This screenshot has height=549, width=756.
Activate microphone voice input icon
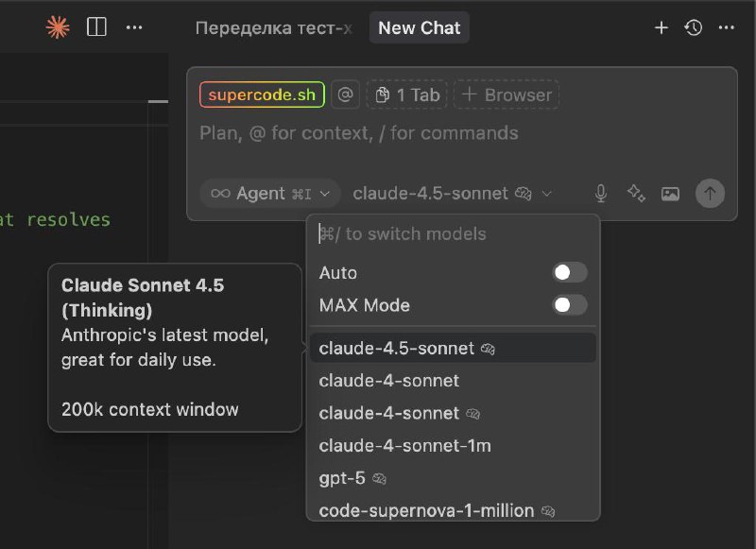pyautogui.click(x=600, y=194)
